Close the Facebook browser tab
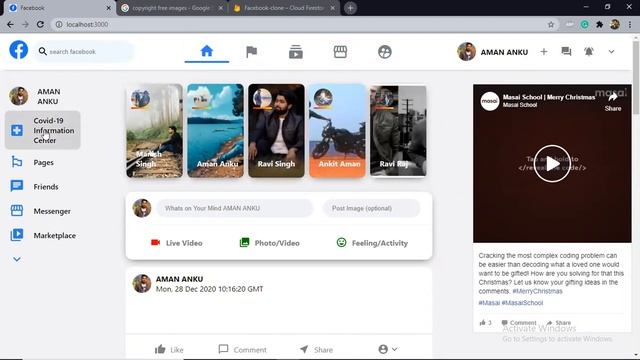The image size is (640, 360). tap(109, 8)
